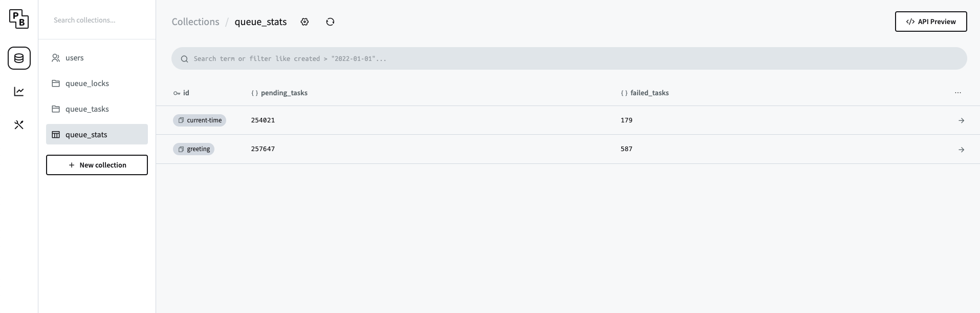Open queue_stats collection settings gear

(x=304, y=22)
